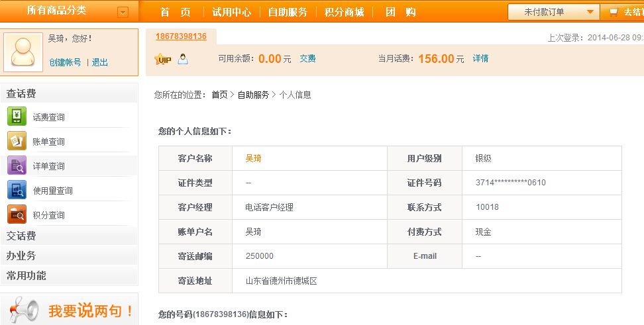Click the 详单查询 detail record icon
Viewport: 644px width, 325px height.
pos(17,165)
